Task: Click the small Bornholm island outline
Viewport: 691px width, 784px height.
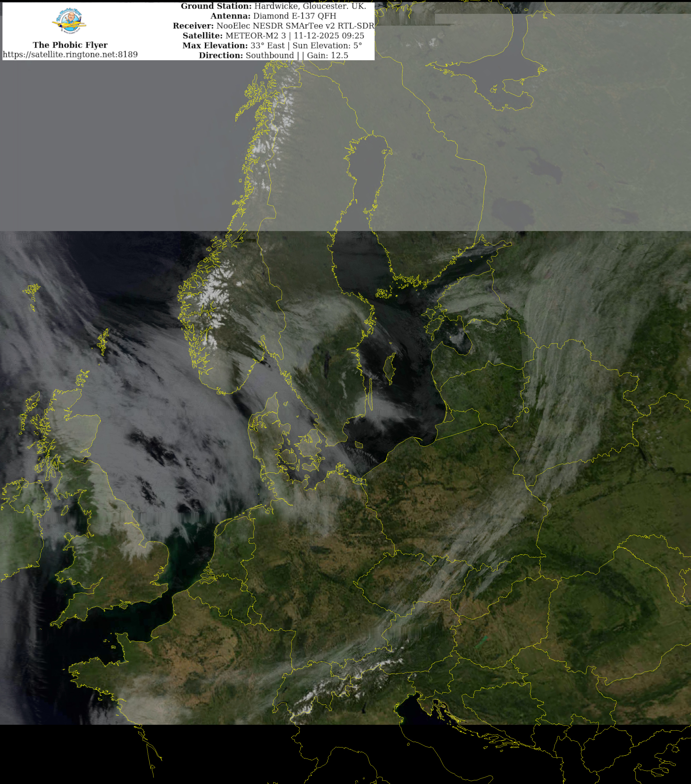Action: [x=359, y=445]
